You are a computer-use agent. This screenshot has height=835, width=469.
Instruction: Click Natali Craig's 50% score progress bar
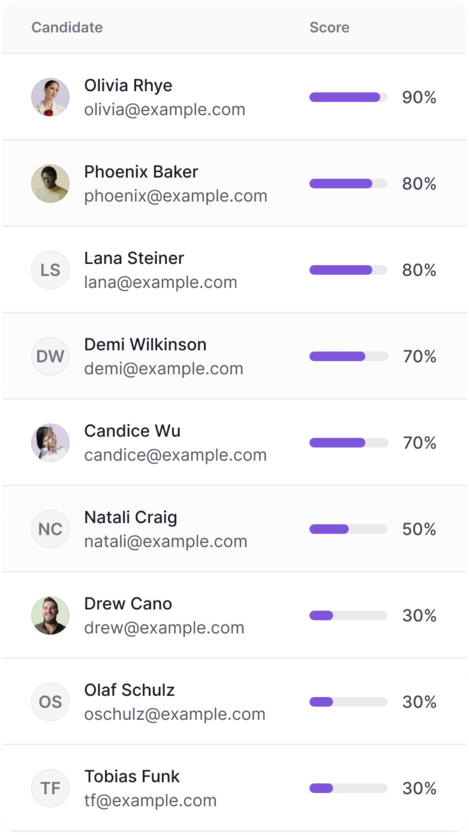348,529
